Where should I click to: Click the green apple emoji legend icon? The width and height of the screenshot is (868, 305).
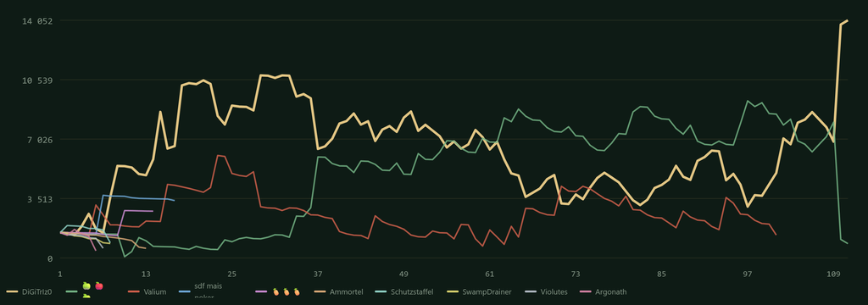tap(86, 286)
